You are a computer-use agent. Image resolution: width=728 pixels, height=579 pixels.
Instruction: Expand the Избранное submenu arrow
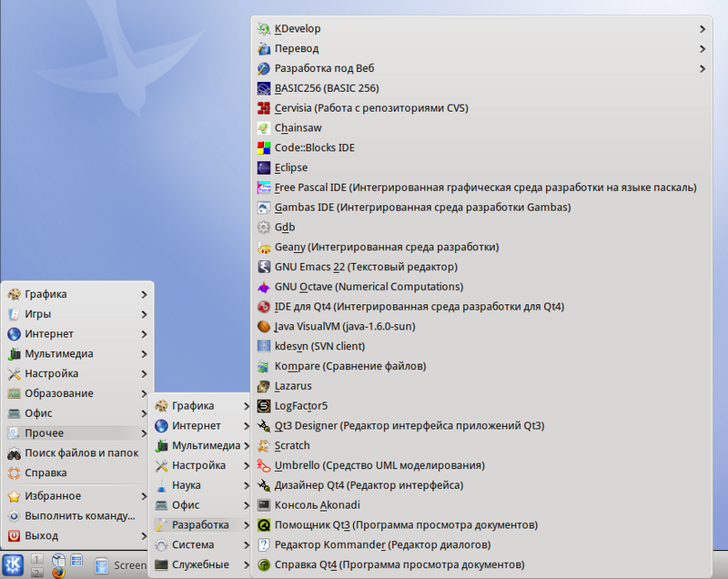point(144,496)
